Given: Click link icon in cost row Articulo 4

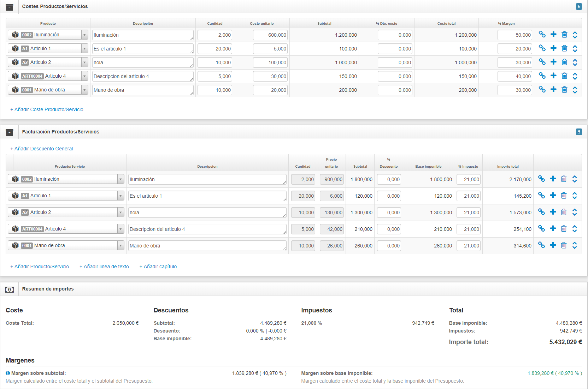Looking at the screenshot, I should pos(542,76).
